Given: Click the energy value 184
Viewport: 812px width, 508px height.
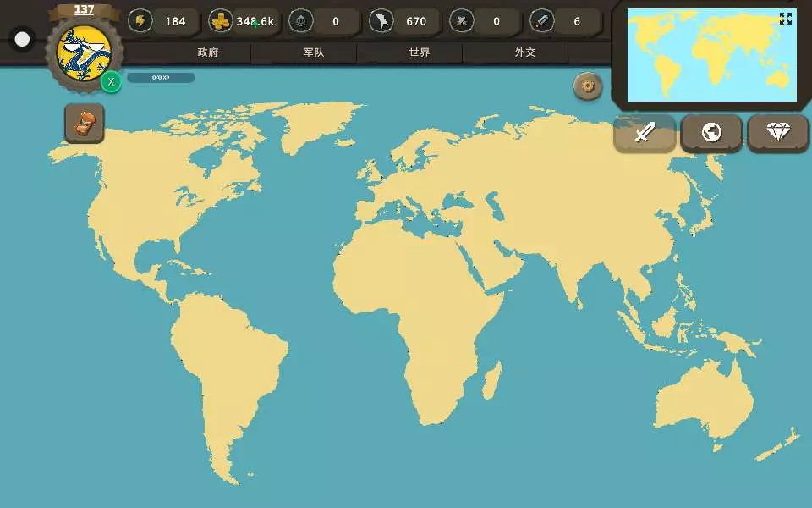Looking at the screenshot, I should coord(175,22).
